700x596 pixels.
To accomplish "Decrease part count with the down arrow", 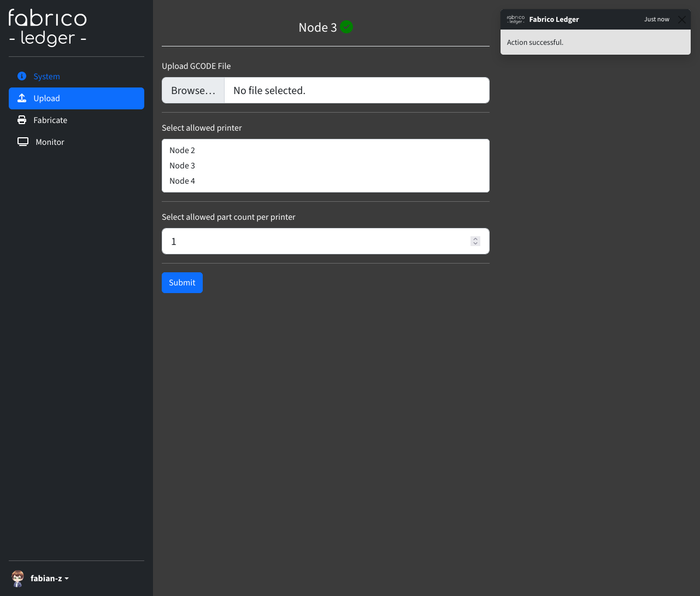I will tap(475, 243).
